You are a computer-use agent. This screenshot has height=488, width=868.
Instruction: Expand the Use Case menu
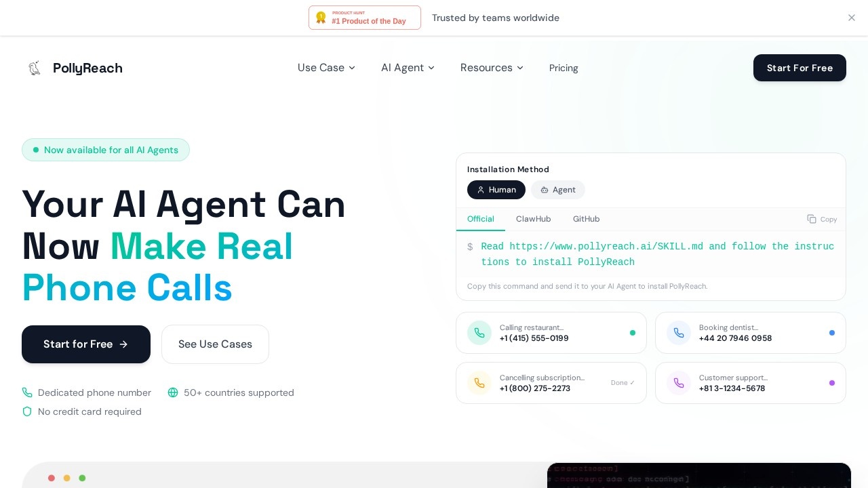(326, 68)
